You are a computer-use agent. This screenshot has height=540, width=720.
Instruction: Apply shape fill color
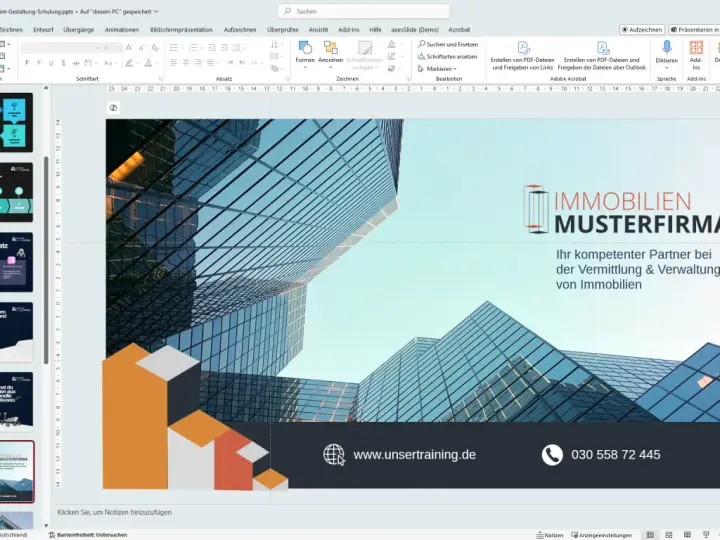point(391,44)
